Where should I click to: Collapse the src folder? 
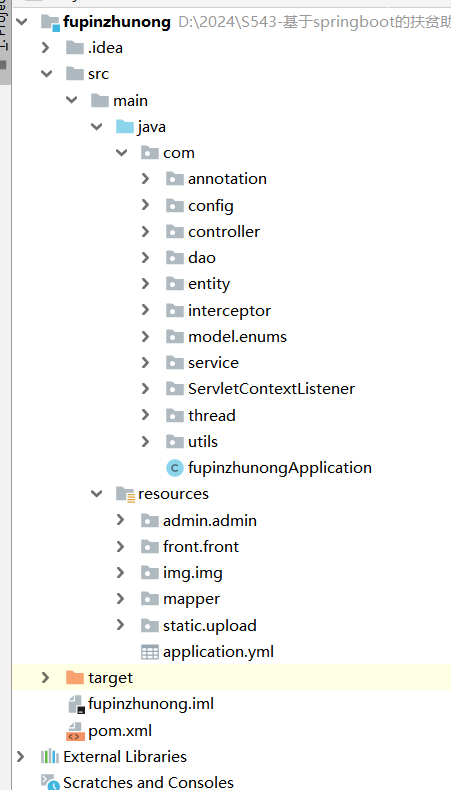[x=46, y=74]
